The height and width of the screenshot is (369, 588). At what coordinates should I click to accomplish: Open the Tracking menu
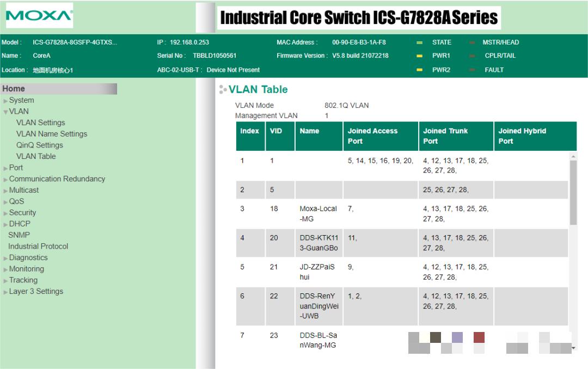pyautogui.click(x=23, y=280)
